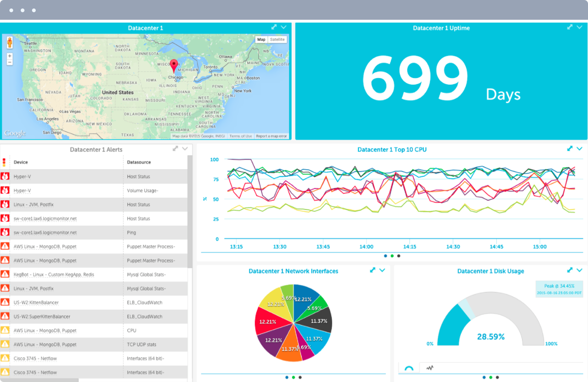Viewport: 588px width, 382px height.
Task: Select the black dot under Top 10 CPU
Action: pos(399,256)
